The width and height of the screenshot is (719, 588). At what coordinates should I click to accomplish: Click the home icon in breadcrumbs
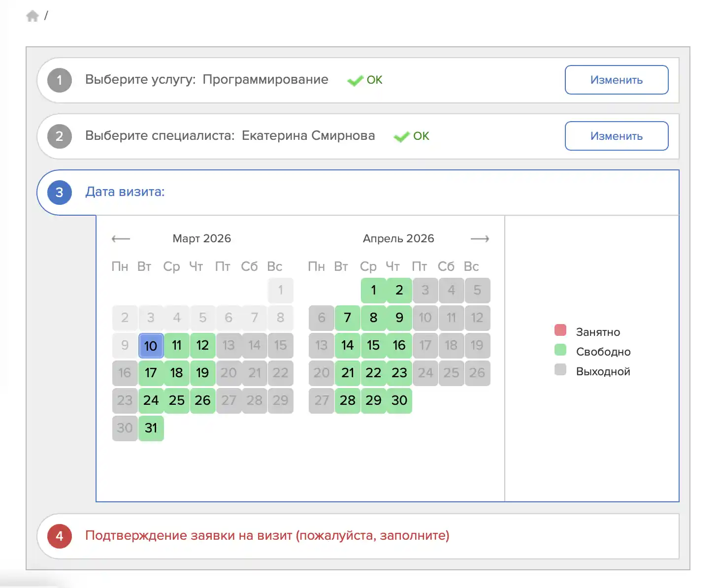pos(33,15)
